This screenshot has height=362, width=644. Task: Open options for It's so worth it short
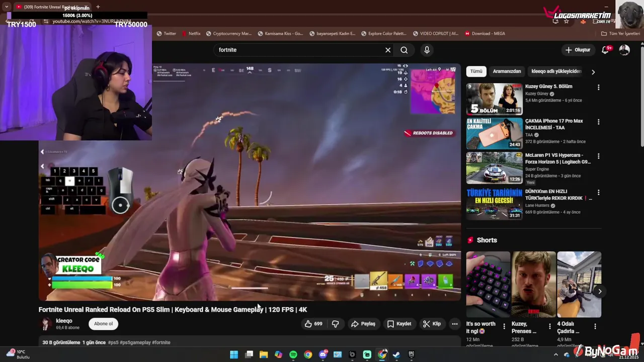(504, 326)
